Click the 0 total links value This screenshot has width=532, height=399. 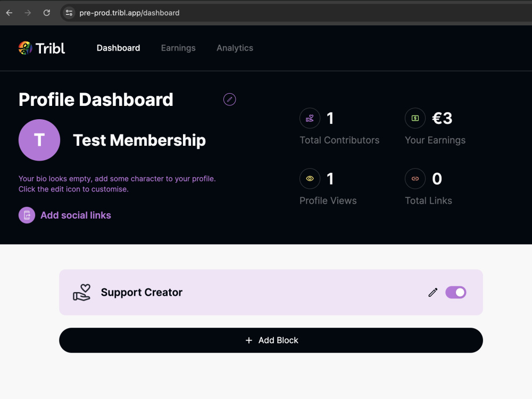[x=437, y=179]
